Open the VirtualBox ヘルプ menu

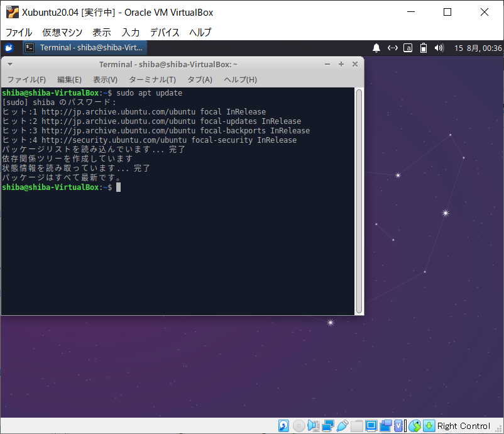(200, 32)
